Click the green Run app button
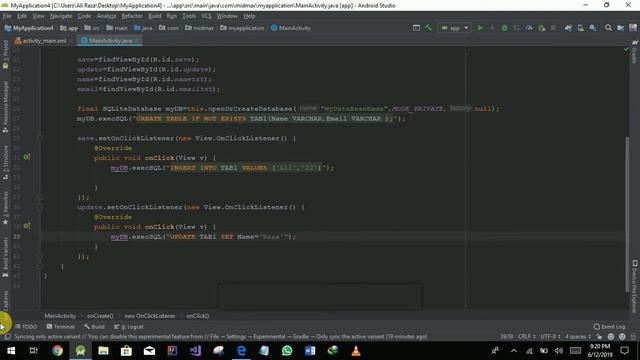The width and height of the screenshot is (640, 360). point(480,28)
